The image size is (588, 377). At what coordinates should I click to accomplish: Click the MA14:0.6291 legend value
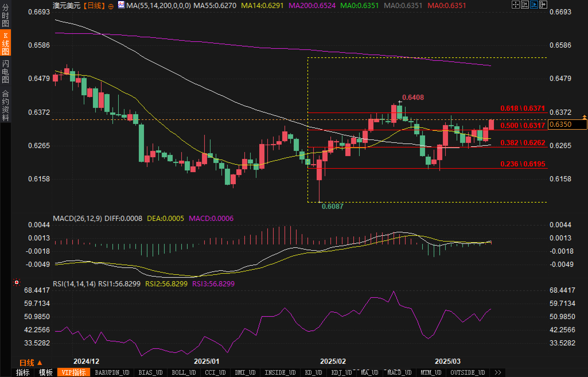pyautogui.click(x=262, y=5)
